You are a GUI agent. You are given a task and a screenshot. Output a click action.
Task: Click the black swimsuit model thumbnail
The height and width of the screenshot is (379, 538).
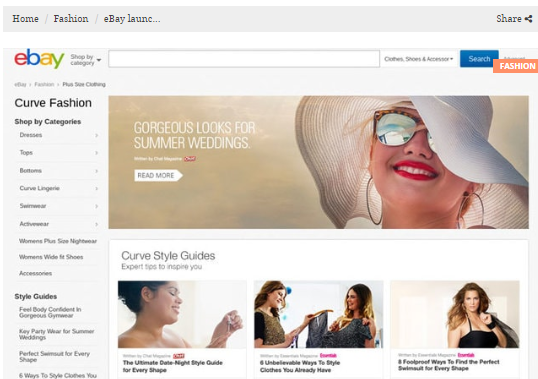[x=455, y=314]
